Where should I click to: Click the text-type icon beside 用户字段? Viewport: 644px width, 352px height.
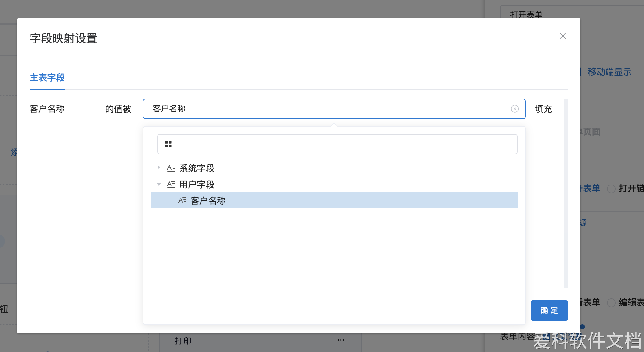(x=171, y=185)
